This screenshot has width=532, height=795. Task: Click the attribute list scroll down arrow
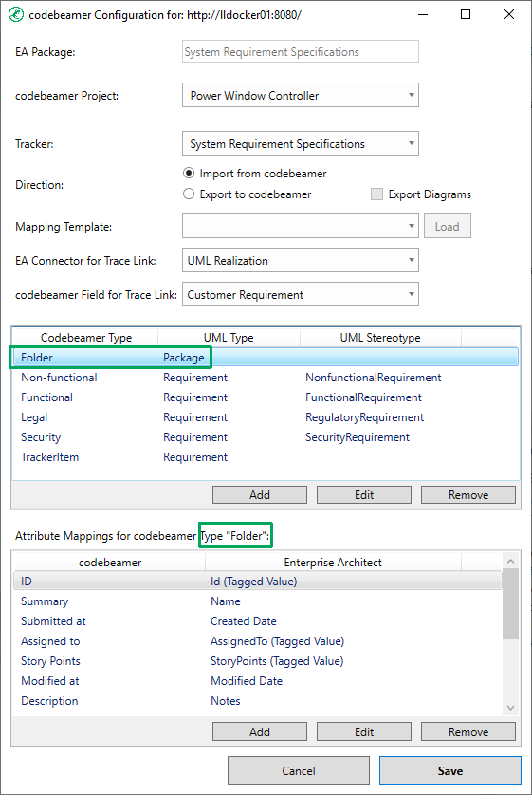tap(510, 708)
